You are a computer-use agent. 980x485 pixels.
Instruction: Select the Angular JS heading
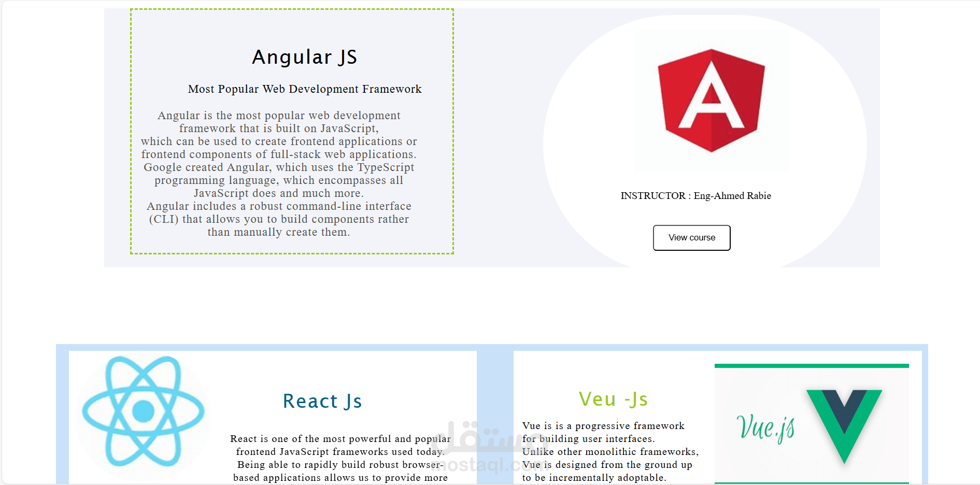[305, 57]
